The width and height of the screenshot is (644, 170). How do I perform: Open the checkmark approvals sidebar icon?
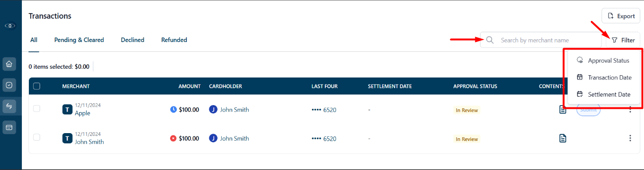pos(9,85)
